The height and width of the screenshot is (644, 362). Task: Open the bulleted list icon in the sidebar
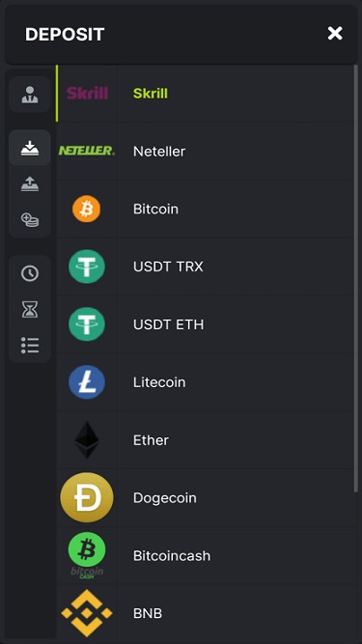[30, 346]
